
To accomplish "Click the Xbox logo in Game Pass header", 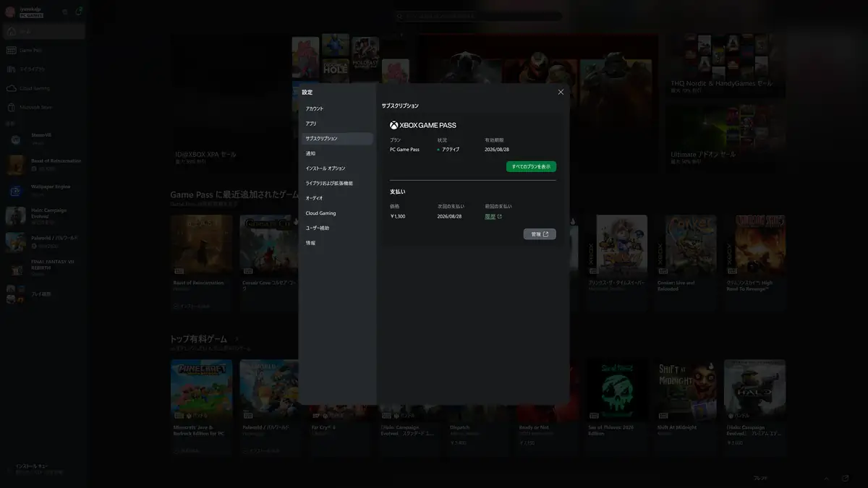I will tap(393, 125).
